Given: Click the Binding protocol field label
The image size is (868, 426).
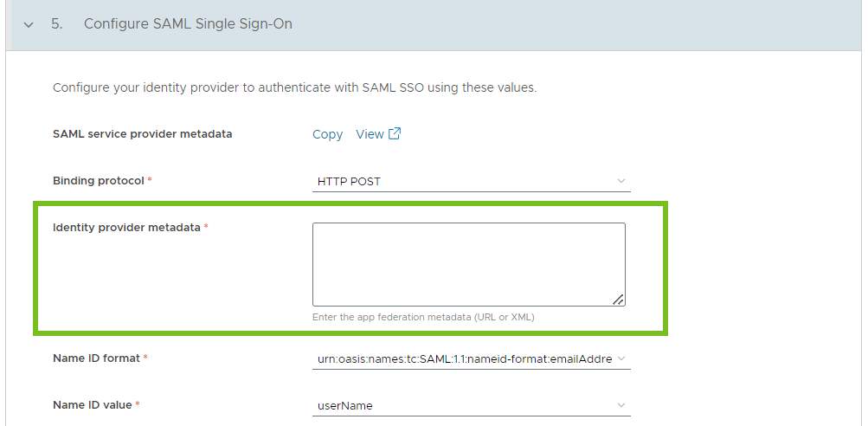Looking at the screenshot, I should pos(99,181).
